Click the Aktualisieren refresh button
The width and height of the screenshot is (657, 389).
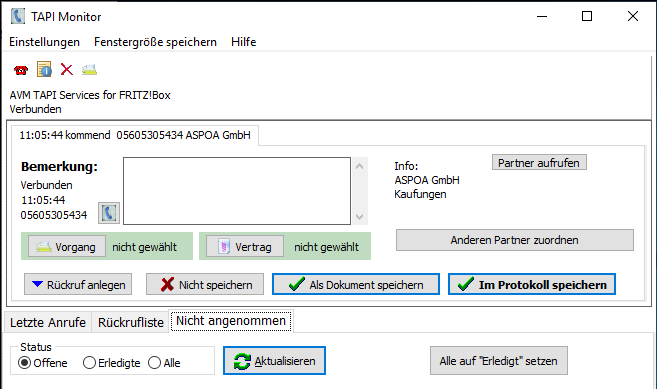[274, 360]
